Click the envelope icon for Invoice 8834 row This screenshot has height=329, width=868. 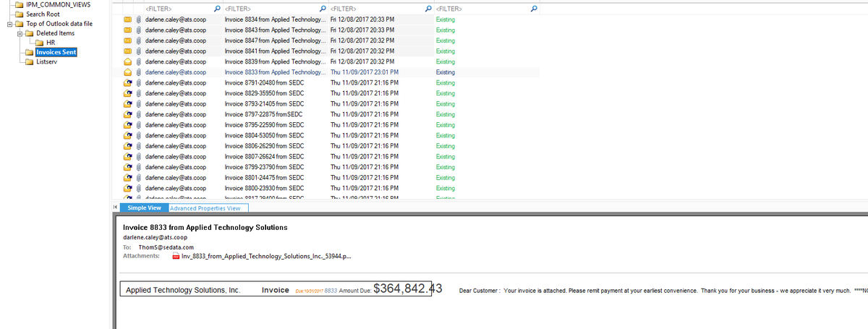click(x=127, y=20)
